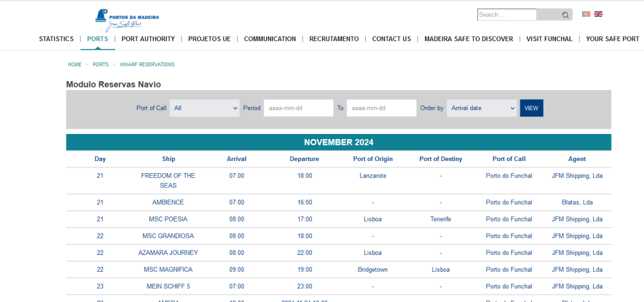The image size is (644, 302).
Task: Open the Statistics menu
Action: tap(56, 39)
